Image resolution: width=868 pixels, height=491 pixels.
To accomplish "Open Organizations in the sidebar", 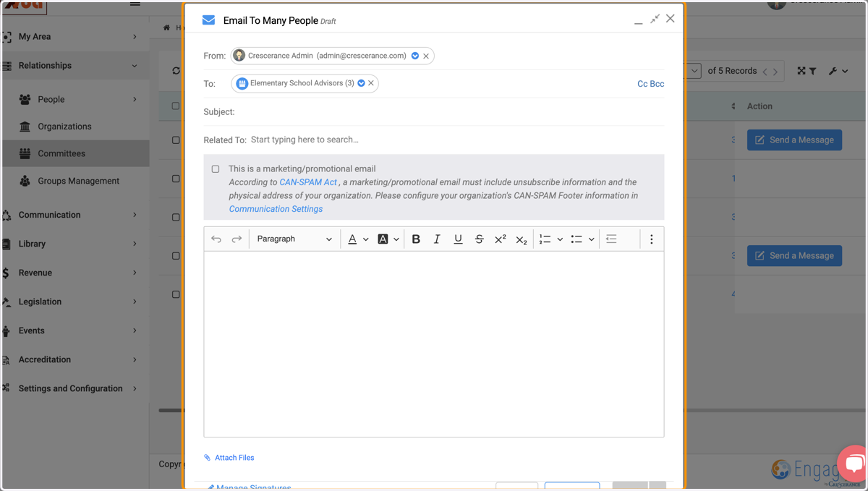I will pos(64,127).
